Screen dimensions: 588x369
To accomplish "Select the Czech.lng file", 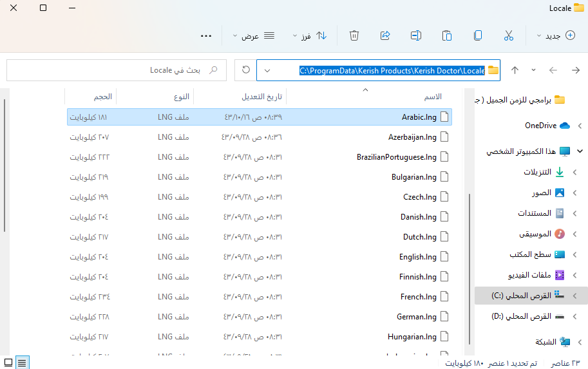I will click(259, 196).
